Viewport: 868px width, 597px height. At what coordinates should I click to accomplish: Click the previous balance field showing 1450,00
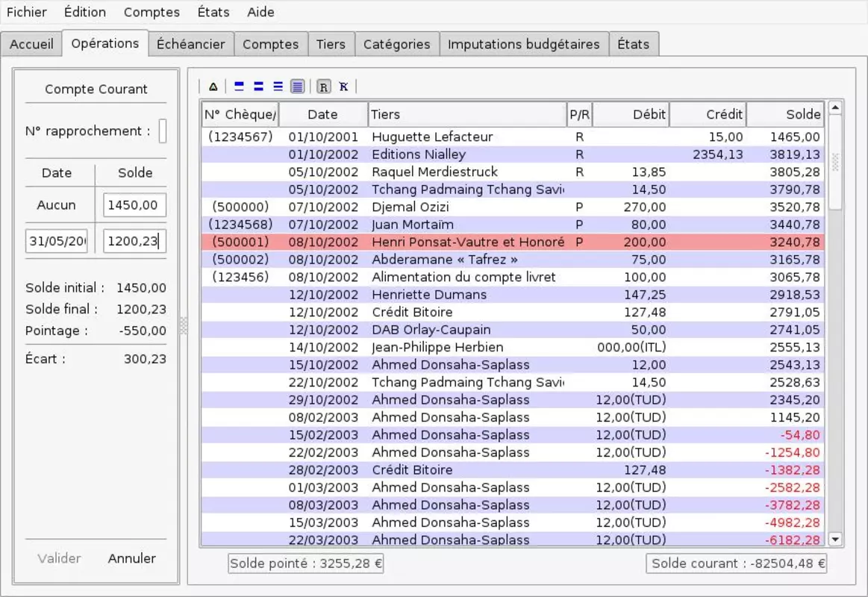pyautogui.click(x=134, y=205)
